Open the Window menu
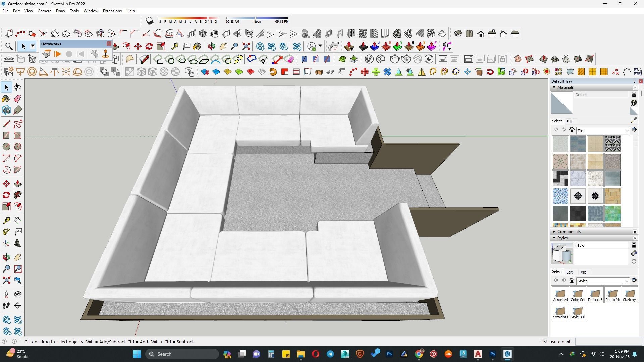 tap(91, 11)
